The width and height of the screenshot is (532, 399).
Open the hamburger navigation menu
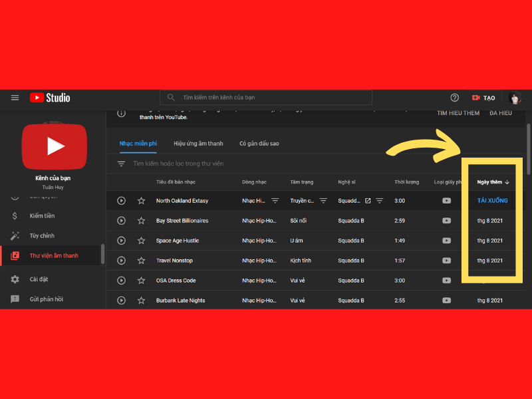pos(15,98)
